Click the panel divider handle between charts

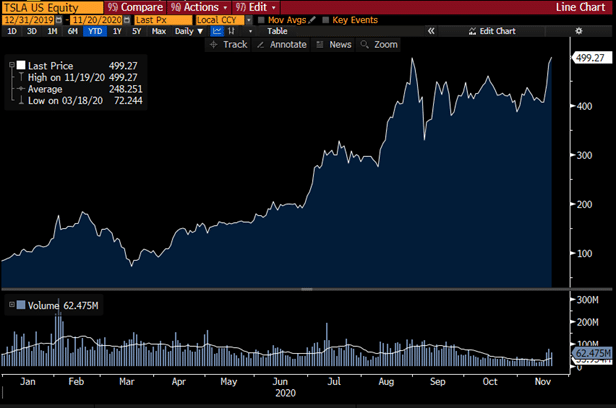(x=306, y=289)
